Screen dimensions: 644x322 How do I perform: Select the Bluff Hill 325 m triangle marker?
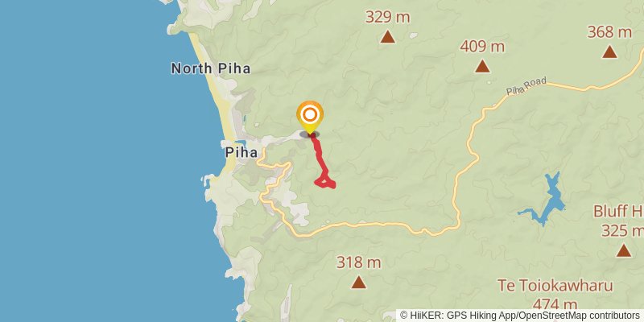tap(623, 250)
